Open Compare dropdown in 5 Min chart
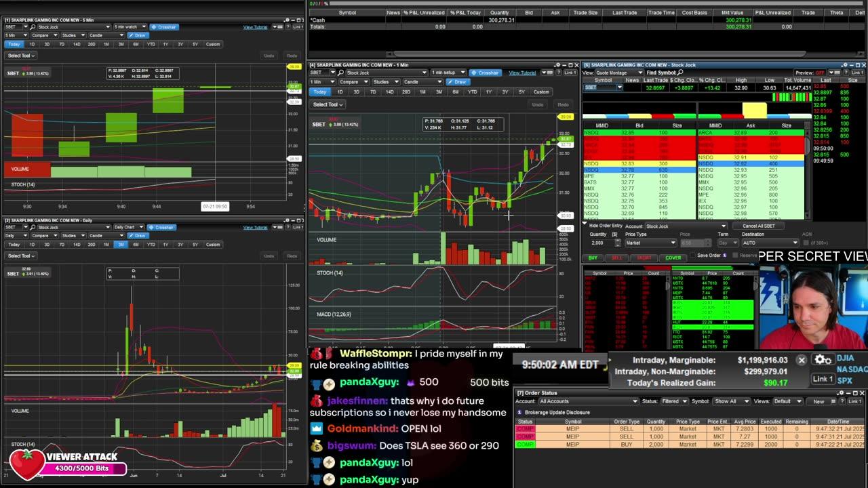This screenshot has height=488, width=868. (45, 35)
